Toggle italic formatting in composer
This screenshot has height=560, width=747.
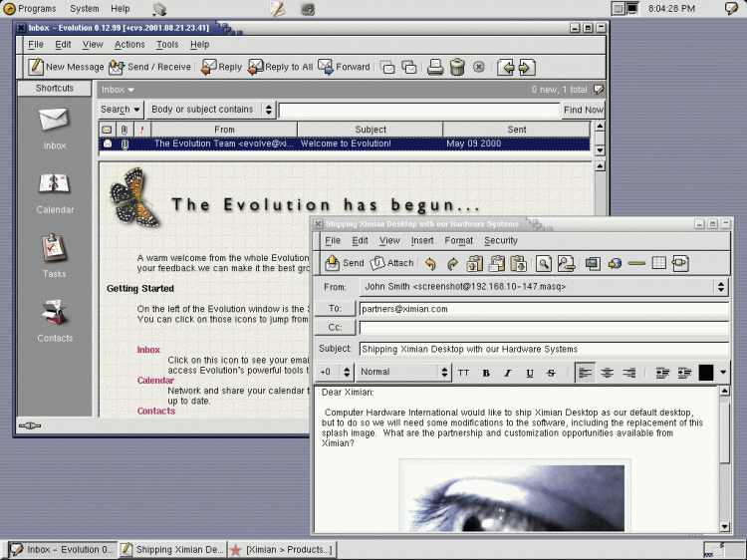508,373
